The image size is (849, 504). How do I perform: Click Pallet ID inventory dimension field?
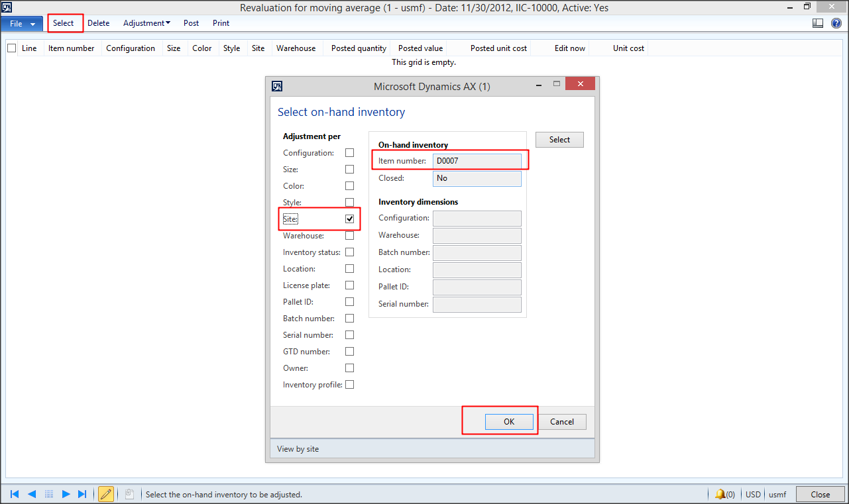477,287
